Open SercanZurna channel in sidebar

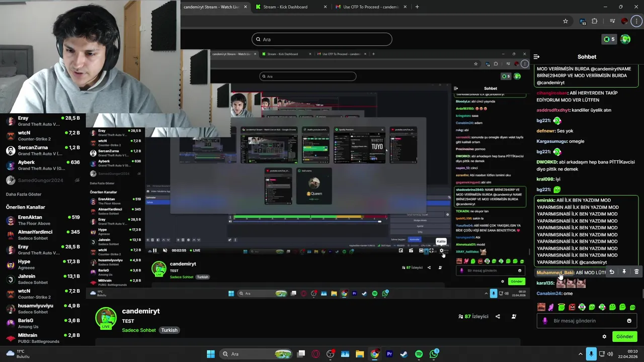[43, 150]
